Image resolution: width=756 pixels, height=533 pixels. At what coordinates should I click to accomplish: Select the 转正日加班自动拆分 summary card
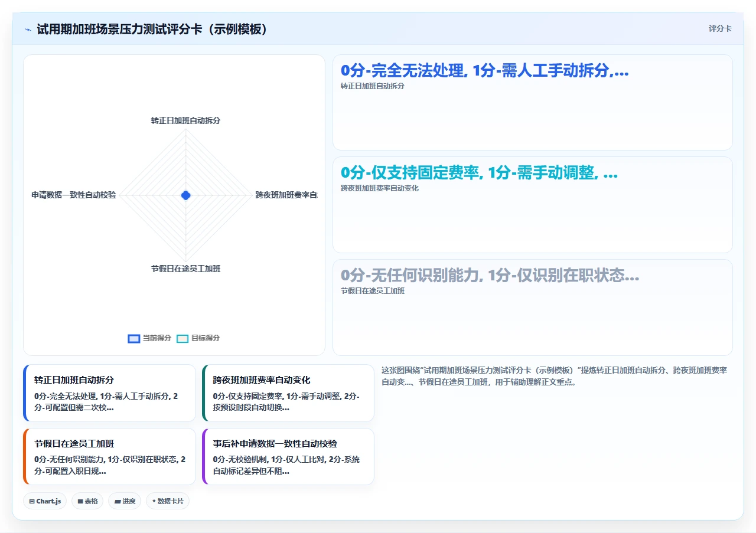point(109,393)
